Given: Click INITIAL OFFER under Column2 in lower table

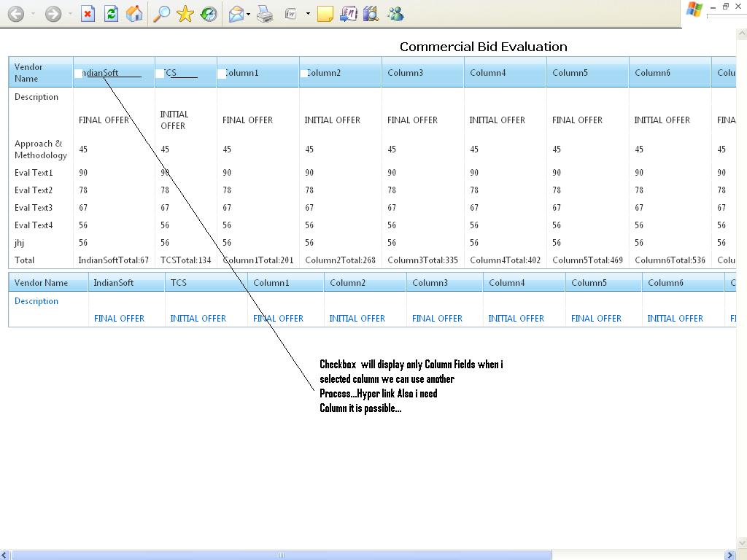Looking at the screenshot, I should pyautogui.click(x=357, y=319).
